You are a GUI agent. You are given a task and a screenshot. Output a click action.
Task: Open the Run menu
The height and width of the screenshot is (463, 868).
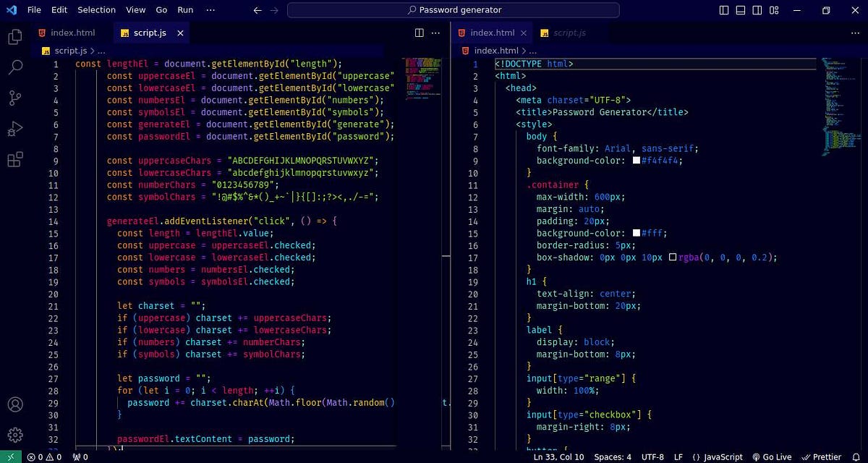click(x=184, y=9)
